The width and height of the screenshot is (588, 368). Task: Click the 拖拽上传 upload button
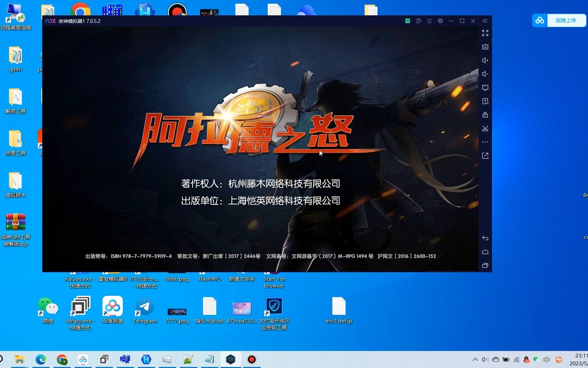pos(566,20)
